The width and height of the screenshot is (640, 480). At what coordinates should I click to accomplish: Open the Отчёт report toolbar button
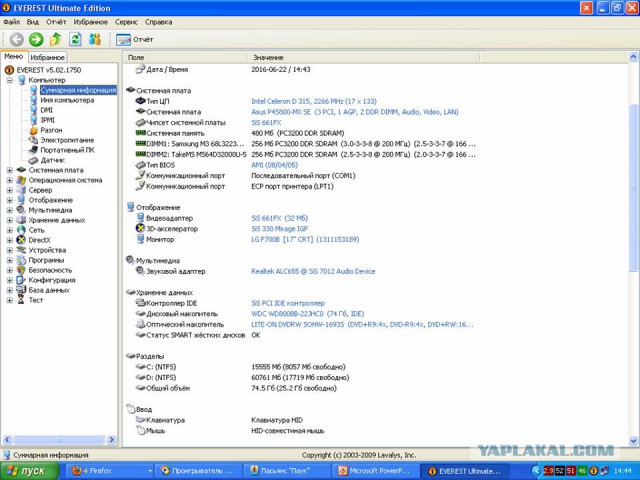[x=135, y=40]
